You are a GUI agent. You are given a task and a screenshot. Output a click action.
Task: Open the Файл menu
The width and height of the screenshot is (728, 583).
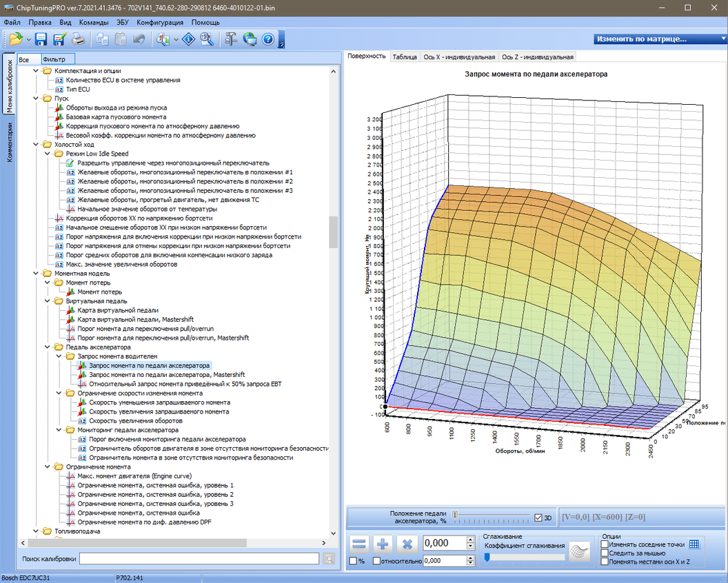pos(12,22)
